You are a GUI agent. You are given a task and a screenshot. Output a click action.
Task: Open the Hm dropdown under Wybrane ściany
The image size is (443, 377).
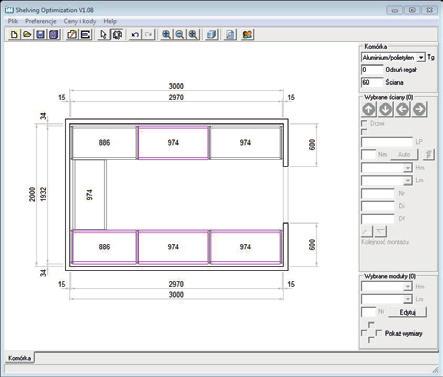[x=408, y=168]
